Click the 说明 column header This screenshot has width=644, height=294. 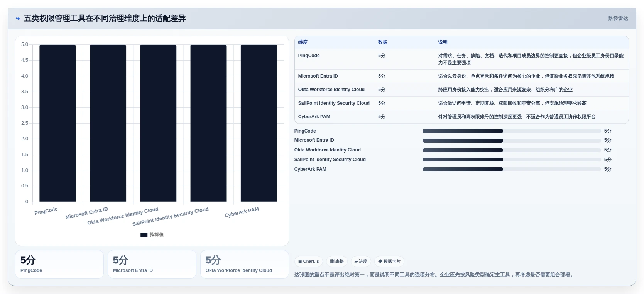(443, 42)
